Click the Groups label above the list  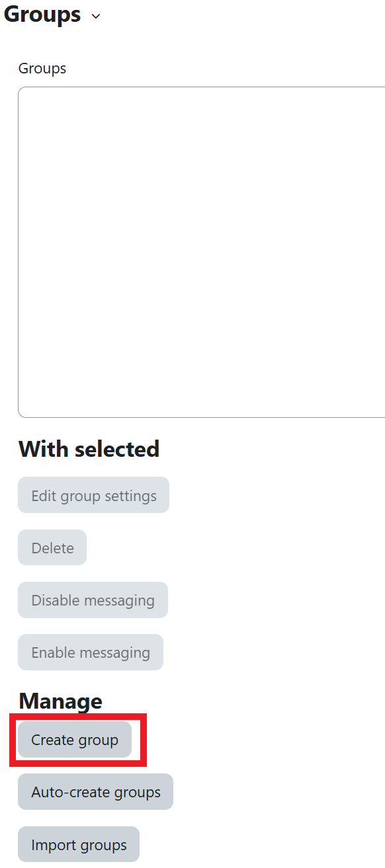point(42,68)
